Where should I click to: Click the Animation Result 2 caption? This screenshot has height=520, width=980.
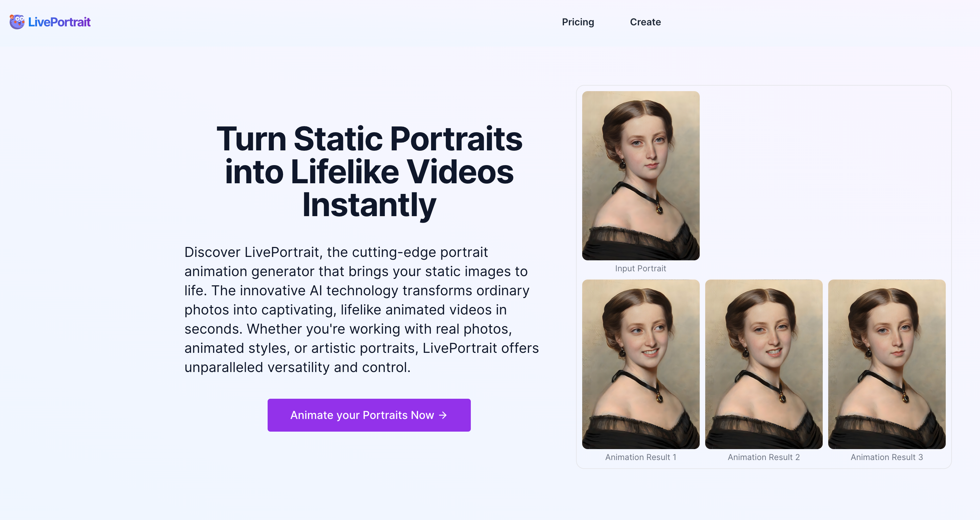click(763, 457)
